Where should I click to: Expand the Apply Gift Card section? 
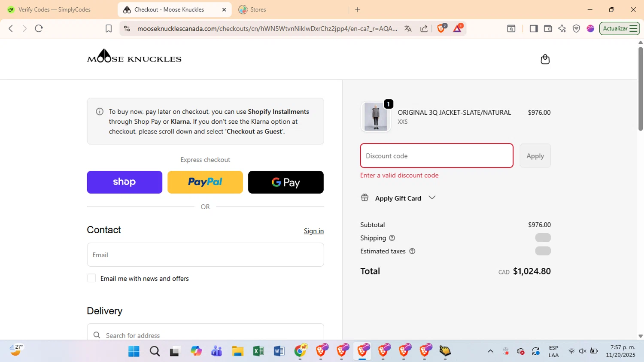click(398, 198)
